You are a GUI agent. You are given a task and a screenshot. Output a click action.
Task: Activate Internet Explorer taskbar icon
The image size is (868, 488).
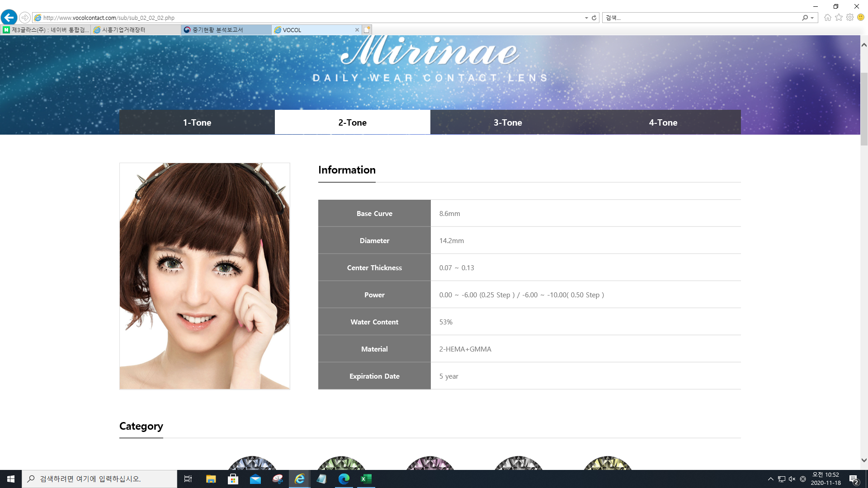point(299,479)
